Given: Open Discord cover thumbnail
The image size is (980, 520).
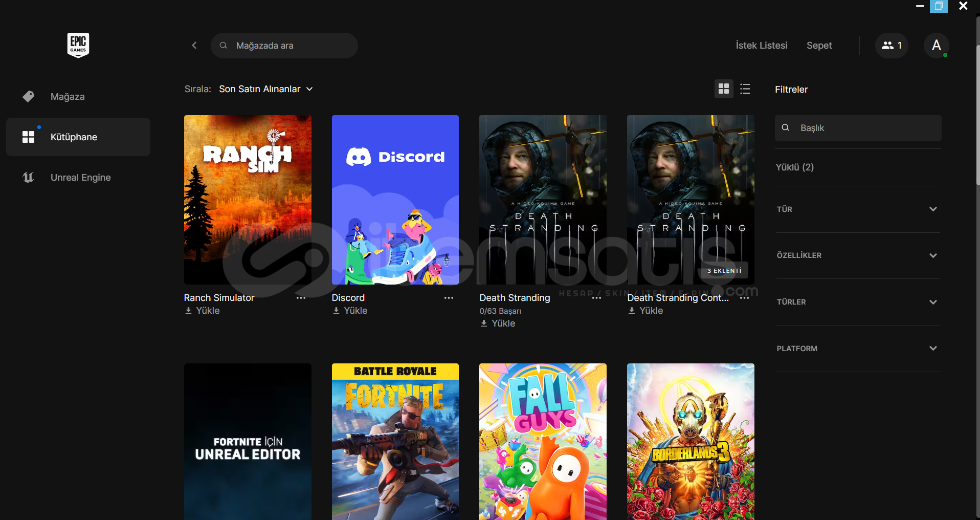Looking at the screenshot, I should coord(395,200).
